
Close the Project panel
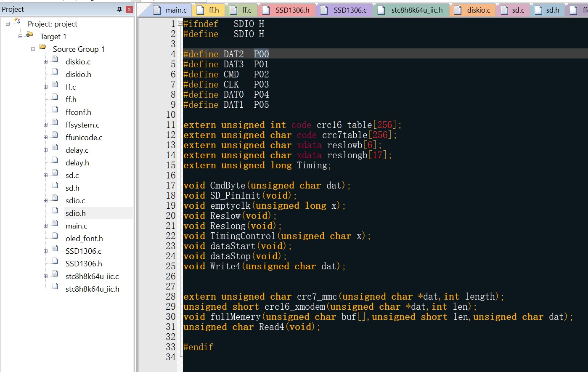[x=129, y=9]
